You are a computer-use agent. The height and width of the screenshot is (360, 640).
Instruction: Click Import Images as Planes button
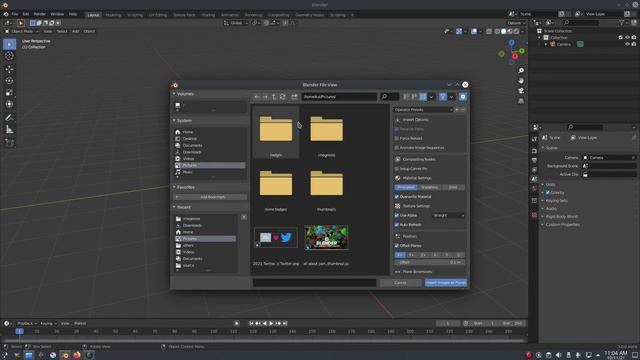pos(446,283)
